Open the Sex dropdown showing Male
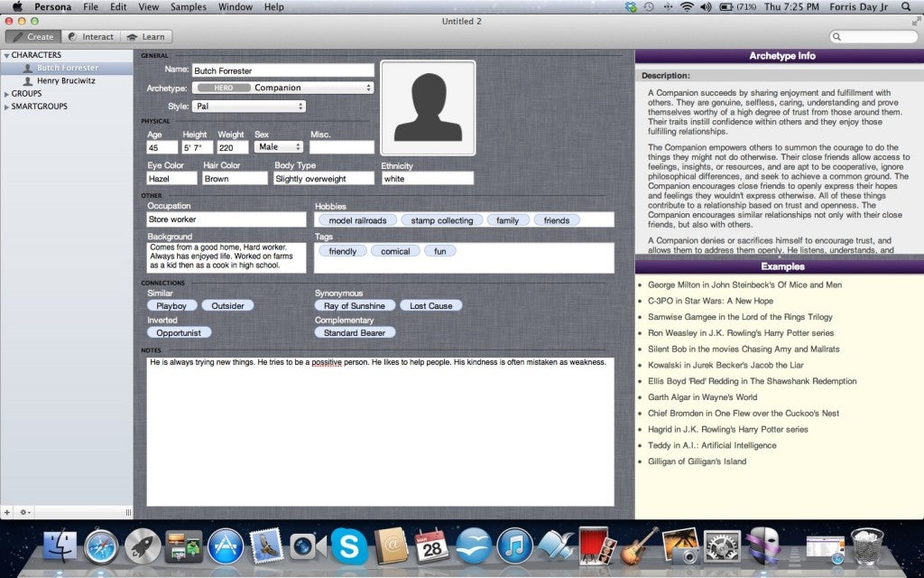The width and height of the screenshot is (924, 578). (279, 147)
